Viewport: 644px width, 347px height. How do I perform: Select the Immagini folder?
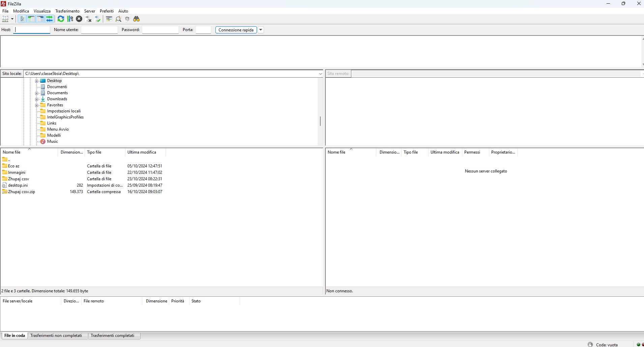(14, 172)
